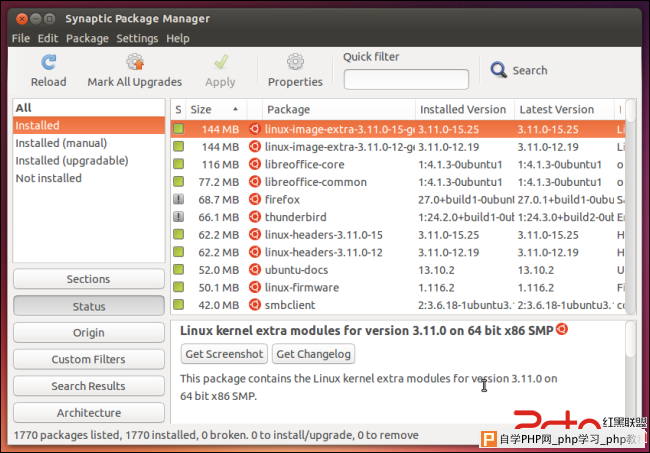Screen dimensions: 650x453
Task: Toggle status box for ubuntu-docs
Action: pos(179,269)
